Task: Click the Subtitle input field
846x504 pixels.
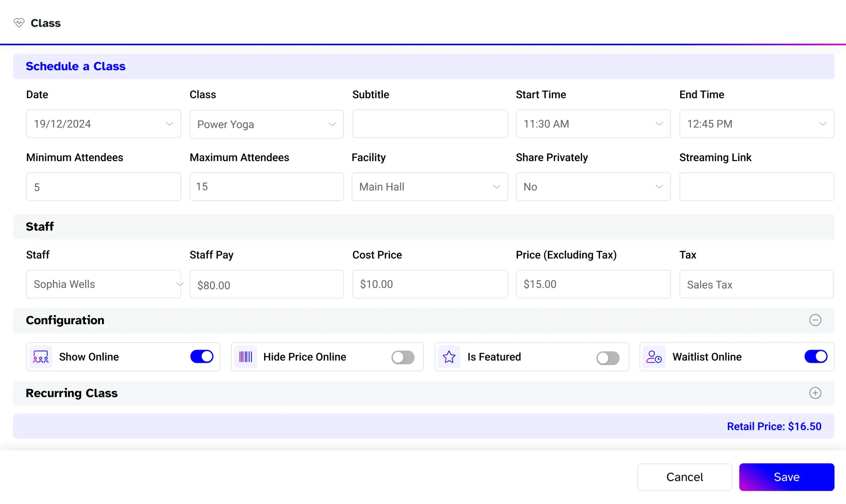Action: [x=430, y=124]
